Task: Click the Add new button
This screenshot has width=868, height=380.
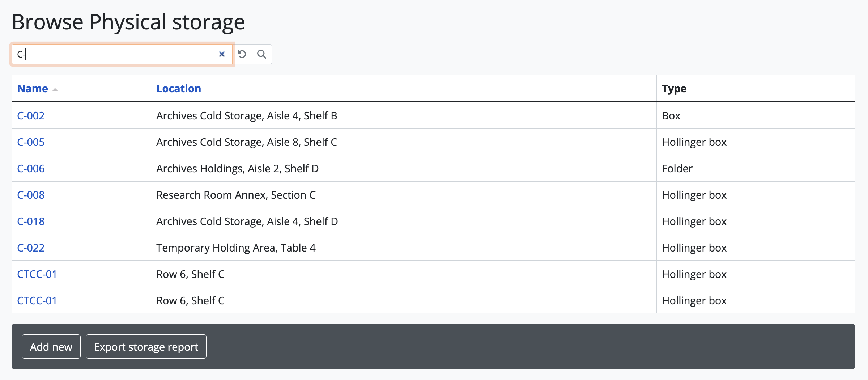Action: pos(51,347)
